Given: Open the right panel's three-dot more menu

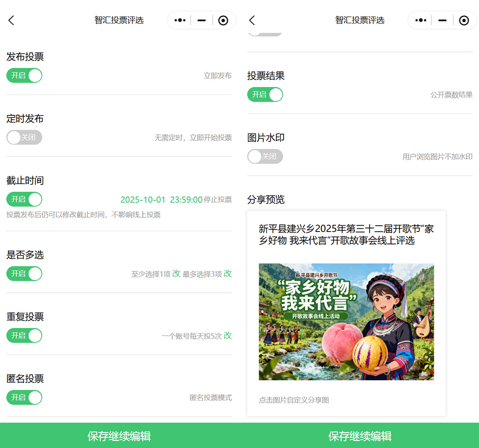Looking at the screenshot, I should click(x=420, y=20).
